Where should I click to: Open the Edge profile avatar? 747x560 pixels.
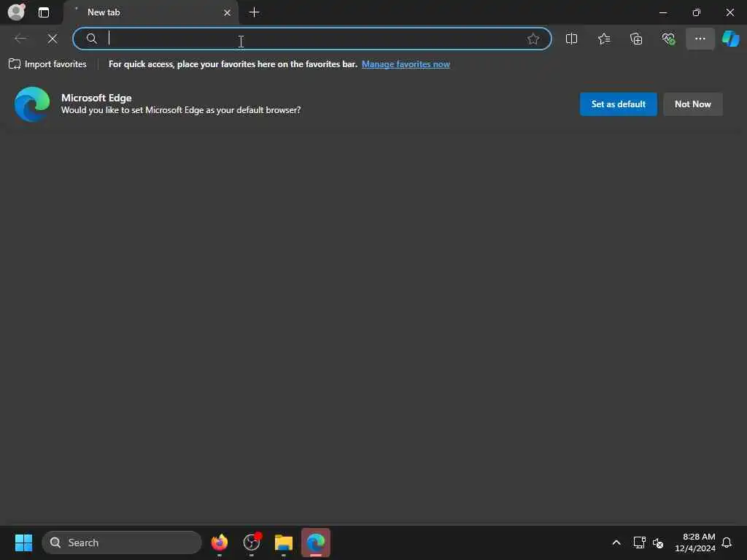tap(17, 12)
